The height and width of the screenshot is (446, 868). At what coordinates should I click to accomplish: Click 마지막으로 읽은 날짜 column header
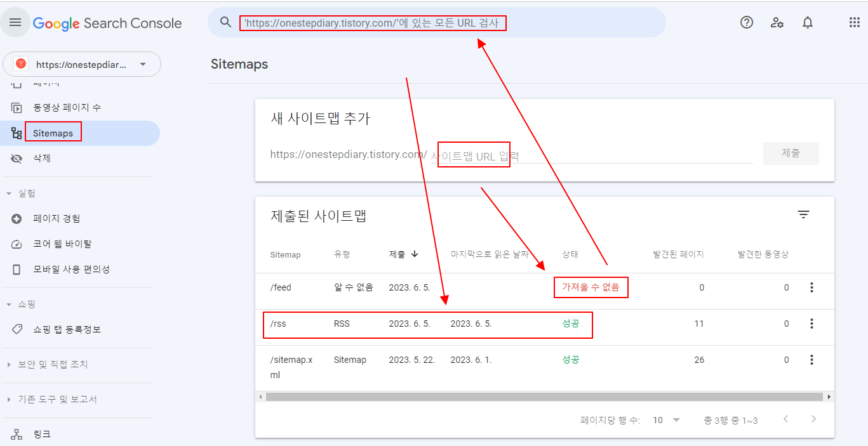[490, 254]
